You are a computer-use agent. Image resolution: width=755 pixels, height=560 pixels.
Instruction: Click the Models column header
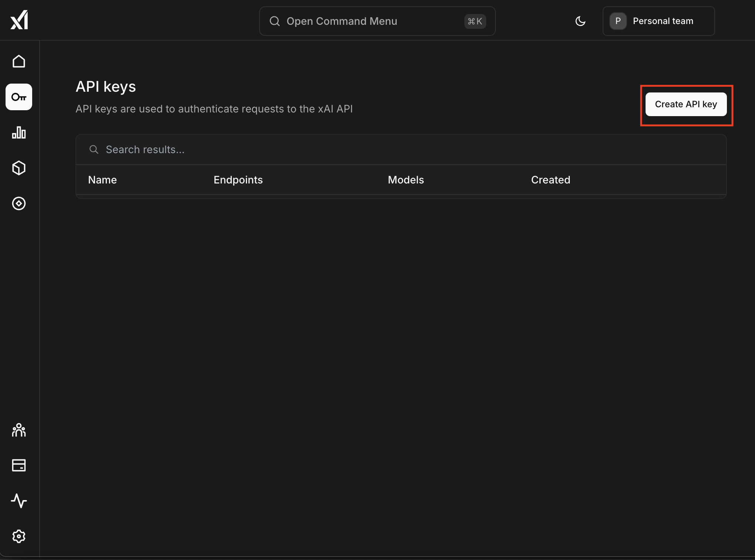pyautogui.click(x=406, y=180)
